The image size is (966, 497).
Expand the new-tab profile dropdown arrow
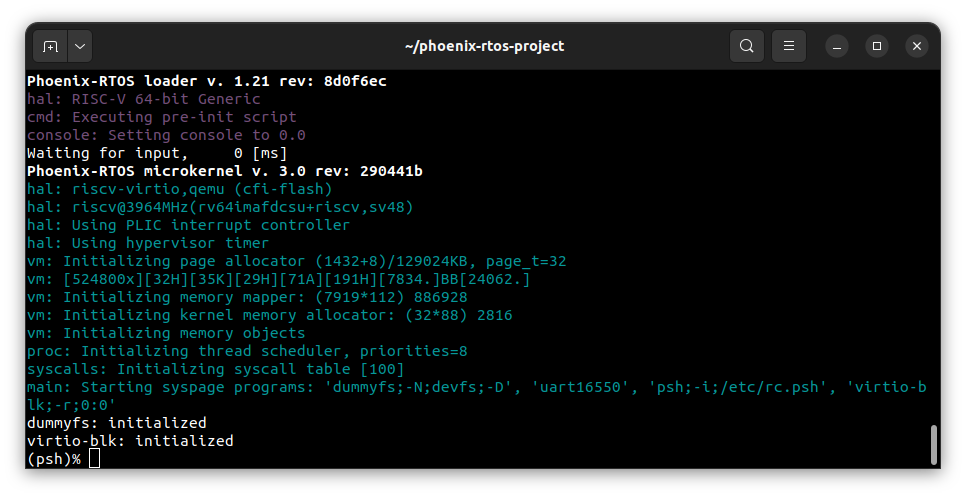[x=79, y=46]
